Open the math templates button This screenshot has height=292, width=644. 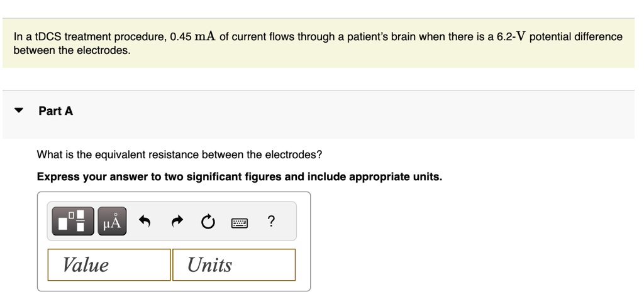tap(73, 221)
